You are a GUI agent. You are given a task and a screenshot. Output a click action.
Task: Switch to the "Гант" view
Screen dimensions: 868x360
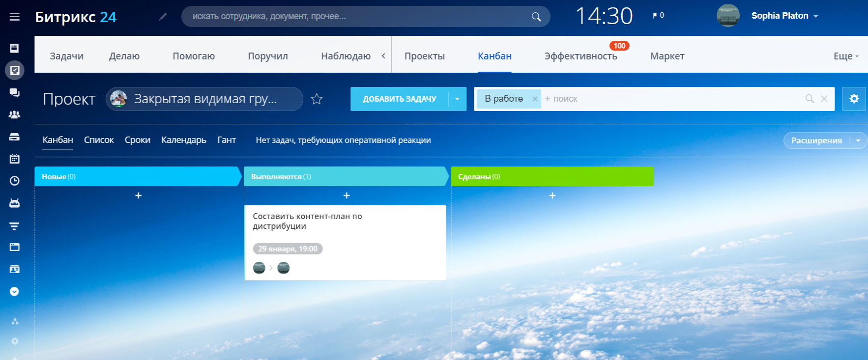pos(227,140)
